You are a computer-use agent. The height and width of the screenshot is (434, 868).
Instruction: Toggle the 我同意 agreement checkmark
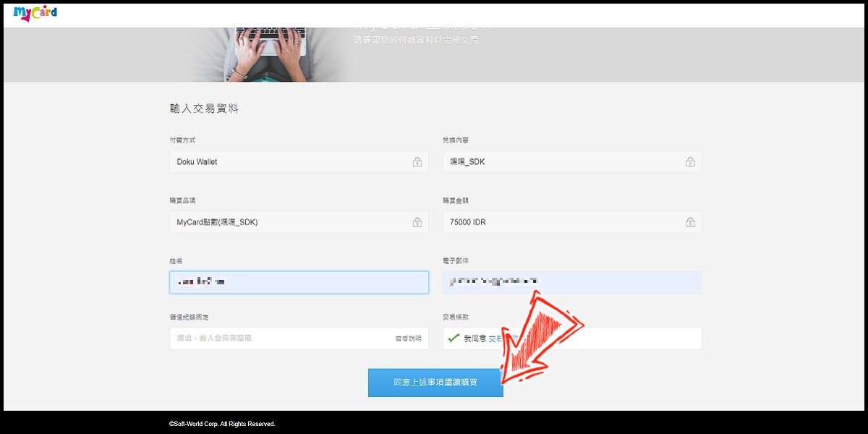tap(454, 338)
